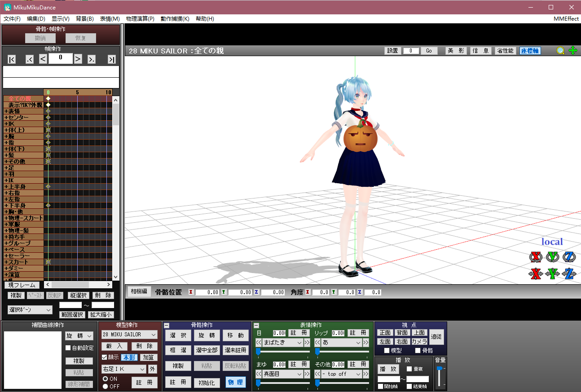The width and height of the screenshot is (581, 392).
Task: Click next morph >> beside 真面目
Action: 307,374
